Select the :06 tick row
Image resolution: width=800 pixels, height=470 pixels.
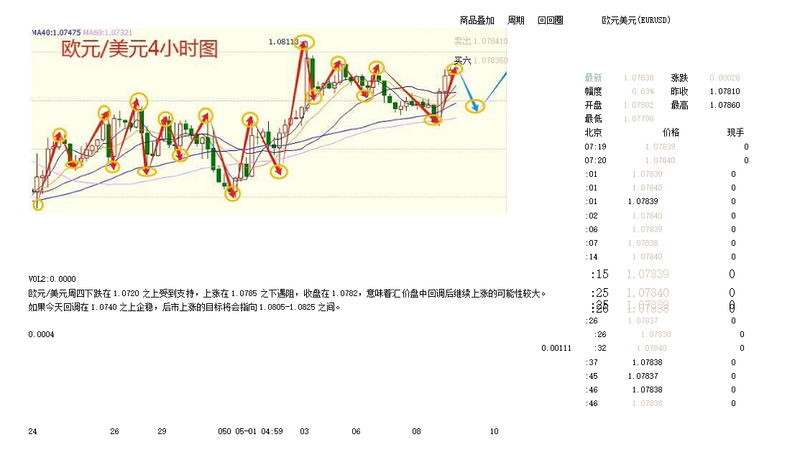660,230
